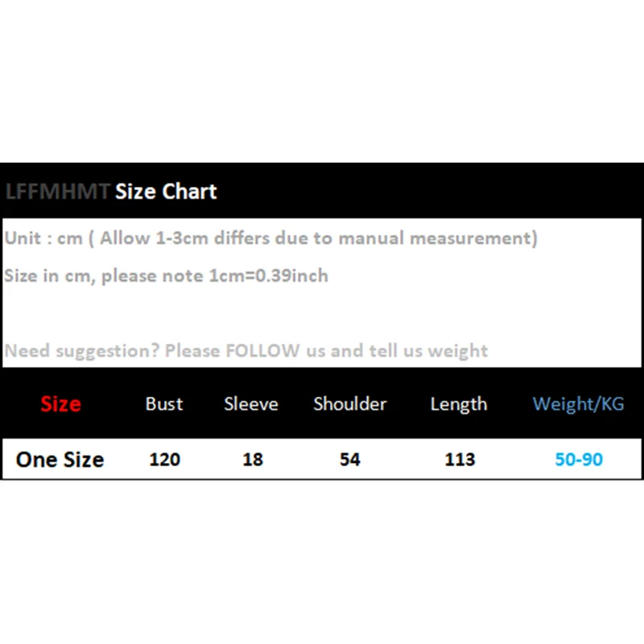Click the word Unit in first note
Screen dimensions: 644x644
23,238
